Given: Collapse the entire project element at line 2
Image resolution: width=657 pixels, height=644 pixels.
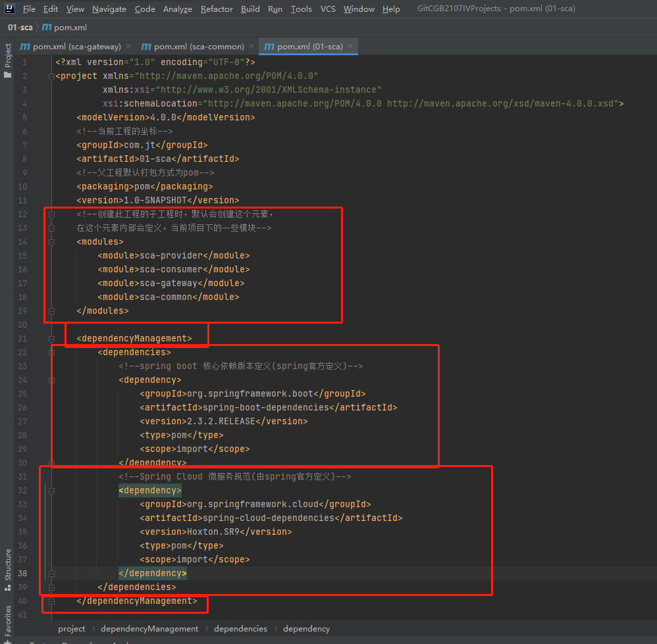Looking at the screenshot, I should point(50,76).
